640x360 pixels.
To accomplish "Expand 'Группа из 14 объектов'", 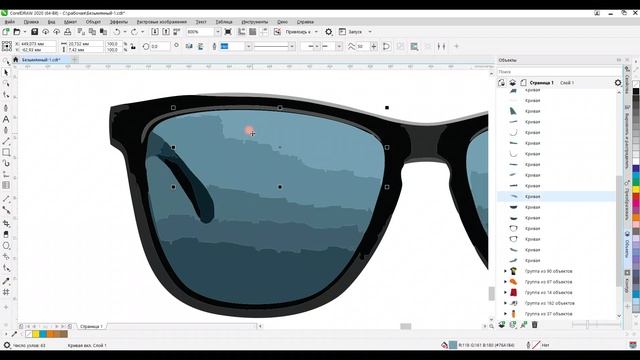I will pos(505,292).
